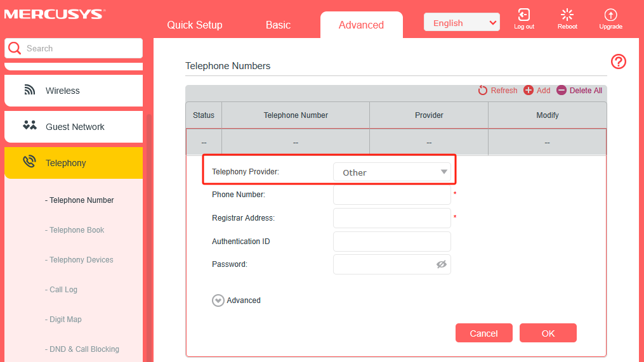
Task: Click the Refresh link text
Action: point(504,90)
